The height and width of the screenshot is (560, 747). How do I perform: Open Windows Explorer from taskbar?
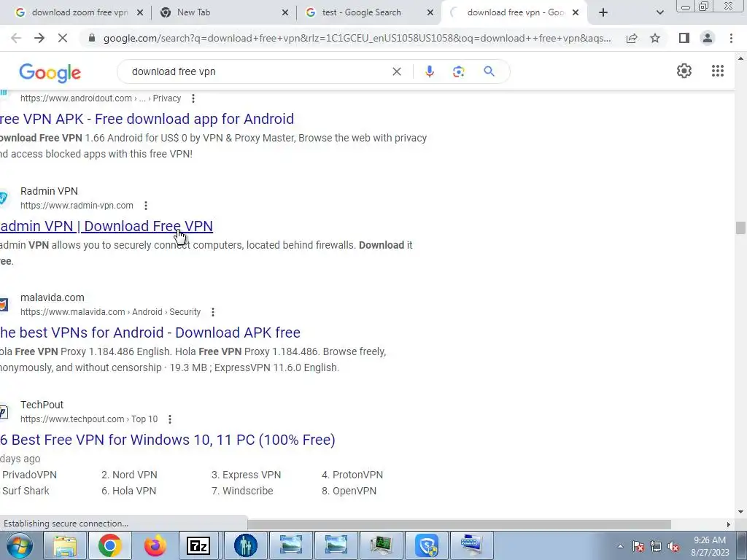[x=64, y=545]
